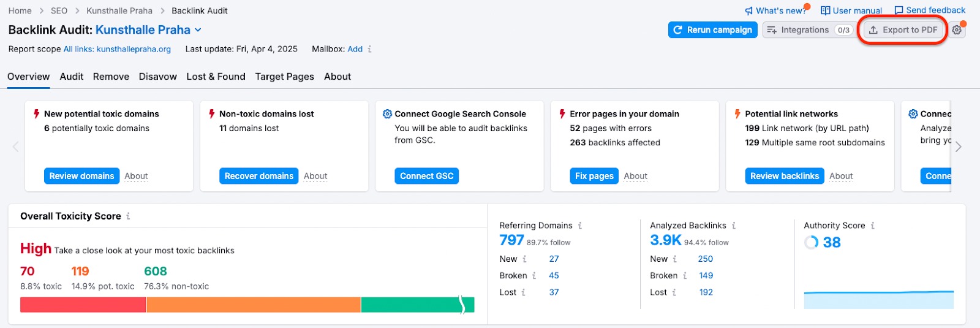
Task: Expand the Kunsthalle Praha project dropdown
Action: 198,30
